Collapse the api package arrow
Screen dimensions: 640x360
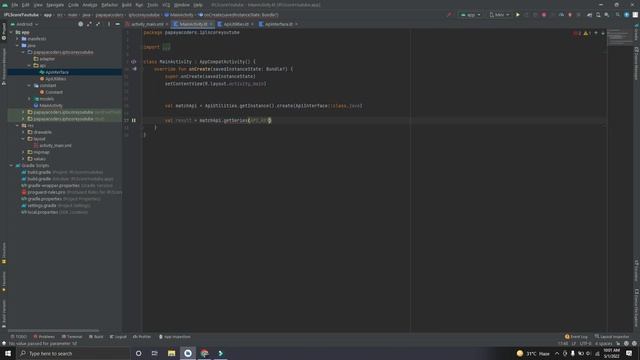29,65
